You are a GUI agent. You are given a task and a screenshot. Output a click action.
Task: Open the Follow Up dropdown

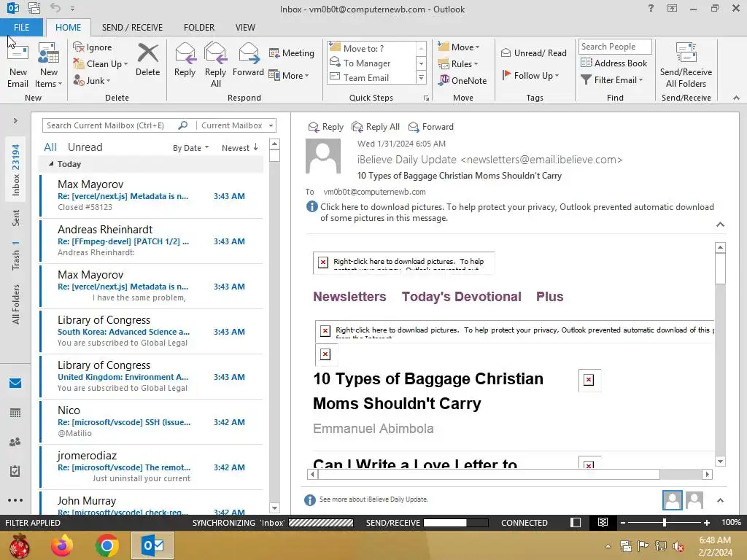(x=530, y=75)
